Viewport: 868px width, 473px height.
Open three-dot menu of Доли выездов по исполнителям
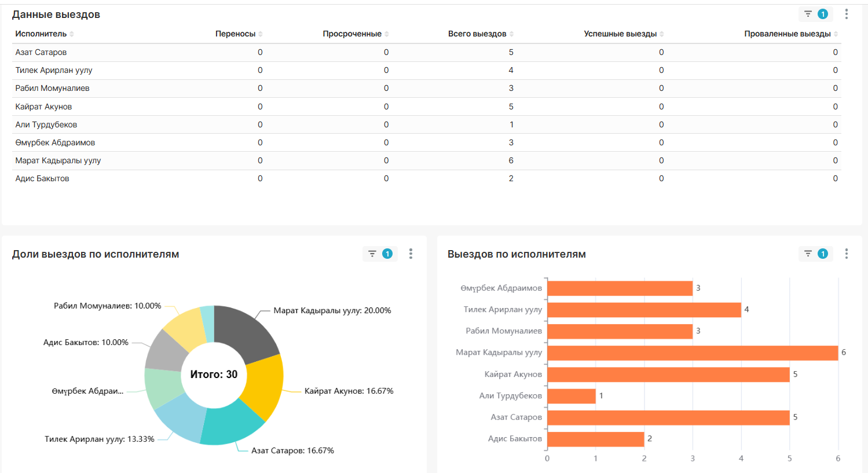point(411,254)
